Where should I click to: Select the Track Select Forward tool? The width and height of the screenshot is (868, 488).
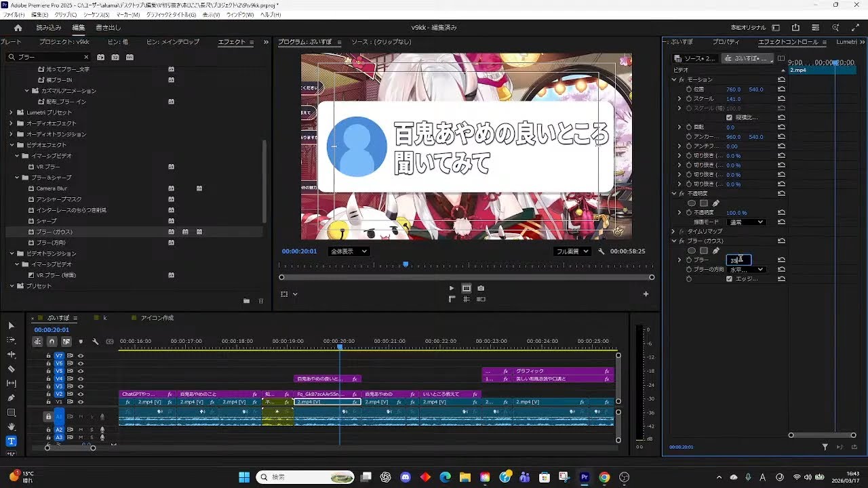[11, 340]
